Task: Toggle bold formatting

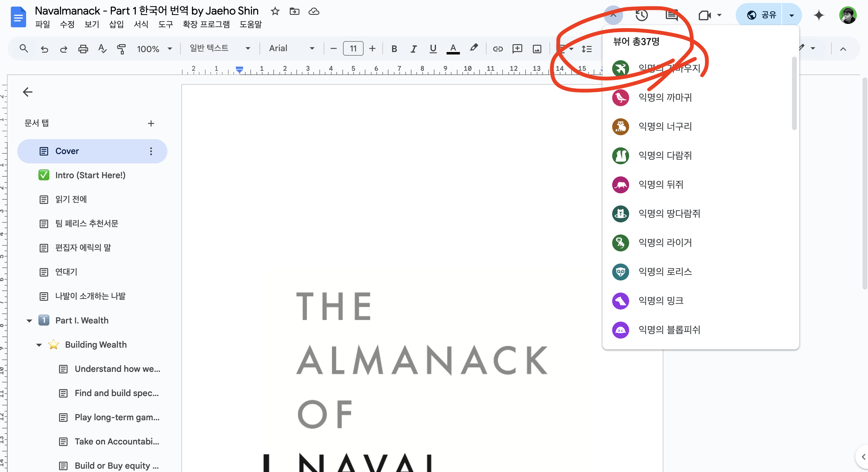Action: click(394, 49)
